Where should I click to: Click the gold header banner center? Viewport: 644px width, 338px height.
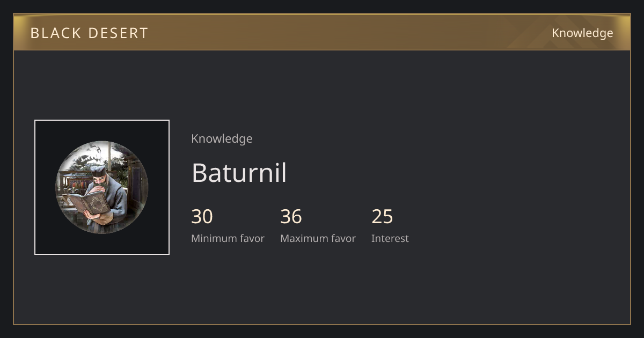coord(322,32)
